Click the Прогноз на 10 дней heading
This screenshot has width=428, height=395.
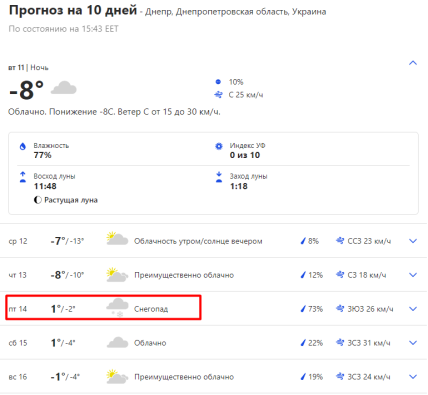[x=73, y=10]
